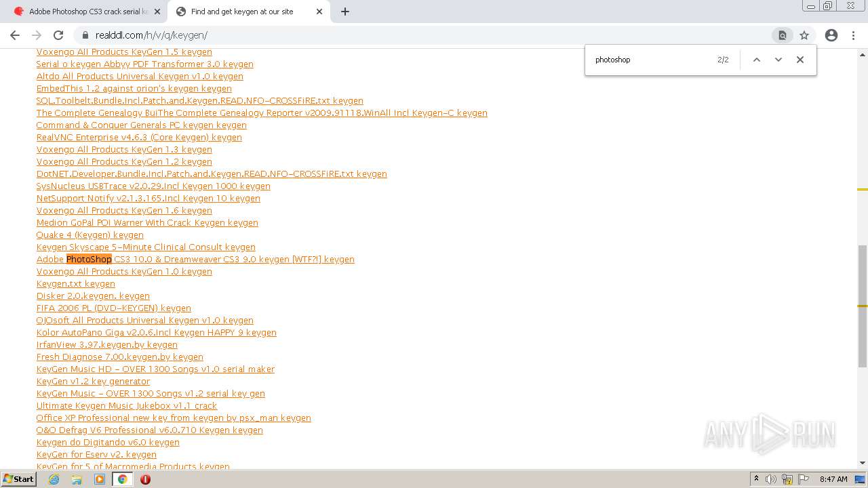Open RealVNC Enterprise v4.6.3 link
868x488 pixels.
[139, 138]
